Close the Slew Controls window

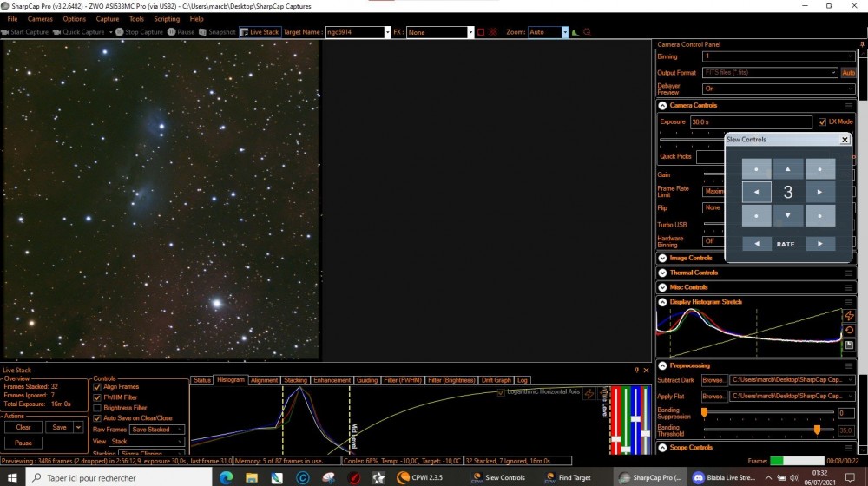point(845,140)
